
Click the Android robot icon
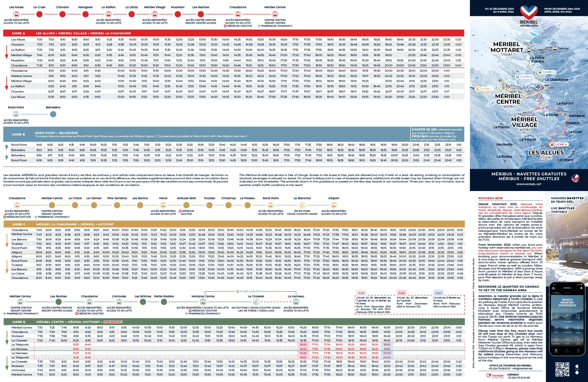tap(577, 373)
